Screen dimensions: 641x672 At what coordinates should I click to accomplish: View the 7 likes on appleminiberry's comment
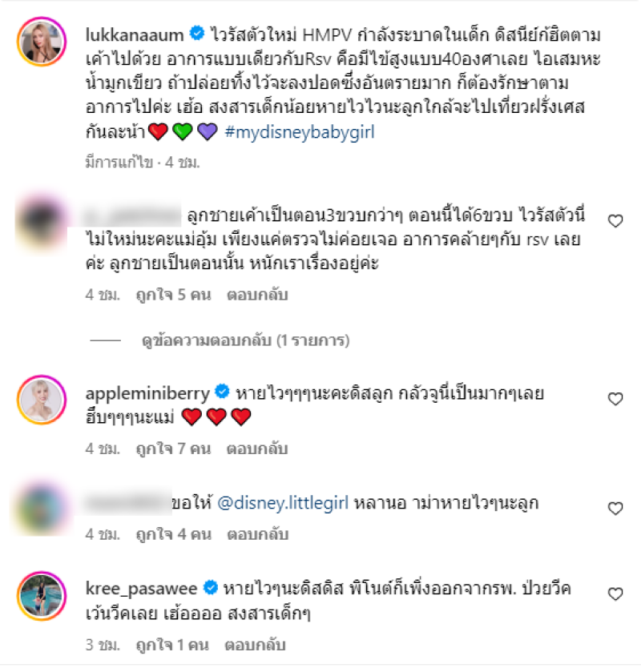coord(173,449)
